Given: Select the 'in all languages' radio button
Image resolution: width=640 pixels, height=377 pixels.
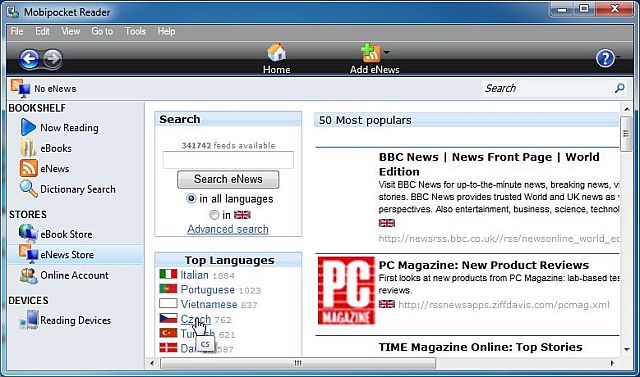Looking at the screenshot, I should pyautogui.click(x=191, y=199).
